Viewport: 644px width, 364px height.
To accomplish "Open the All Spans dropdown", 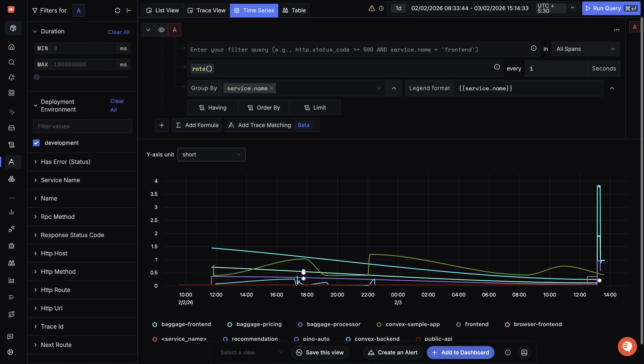I will tap(585, 49).
